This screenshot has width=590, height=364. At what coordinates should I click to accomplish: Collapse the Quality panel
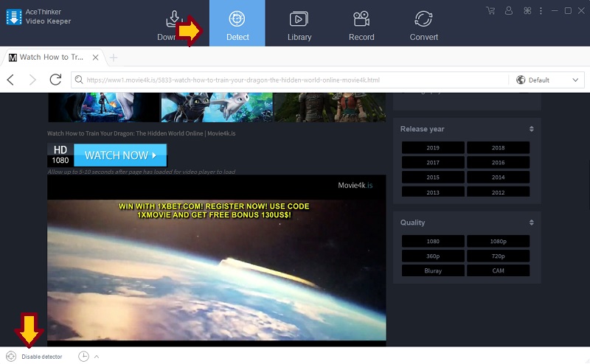tap(531, 223)
